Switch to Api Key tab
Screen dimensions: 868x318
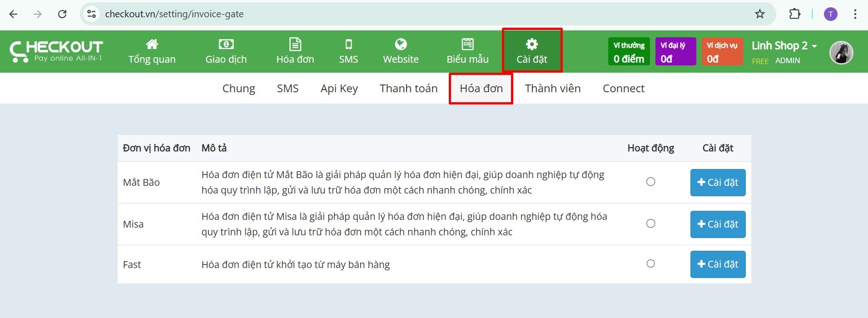click(x=339, y=89)
